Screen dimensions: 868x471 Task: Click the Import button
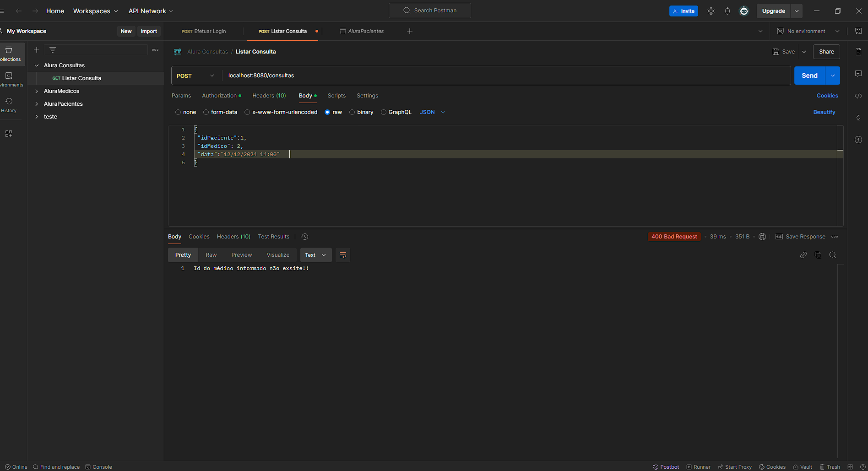coord(149,31)
